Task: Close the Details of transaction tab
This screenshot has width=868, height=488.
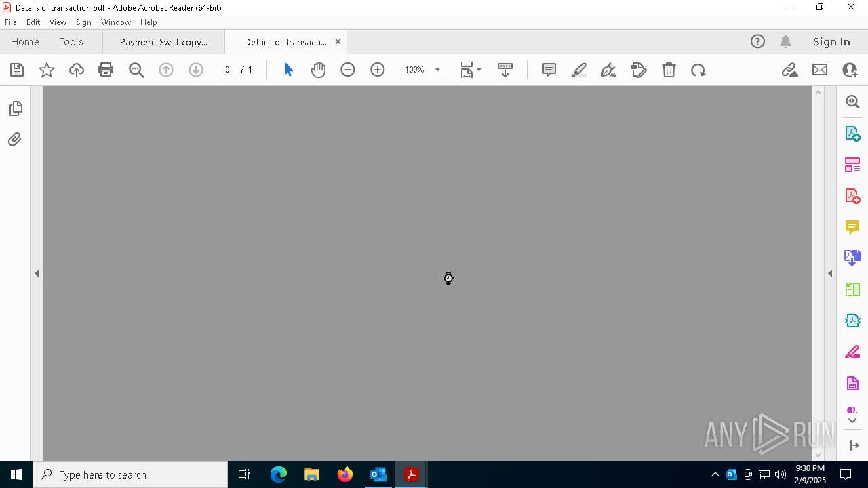Action: 338,42
